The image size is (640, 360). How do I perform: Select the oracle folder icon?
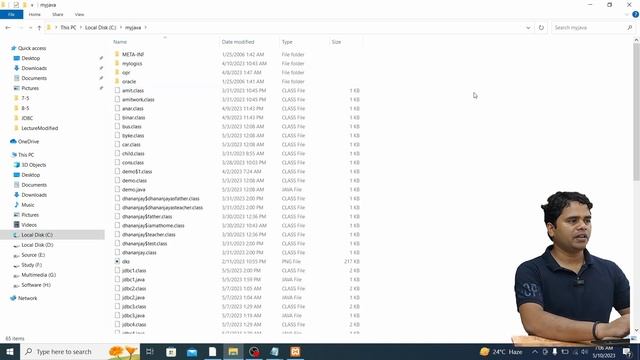coord(117,81)
